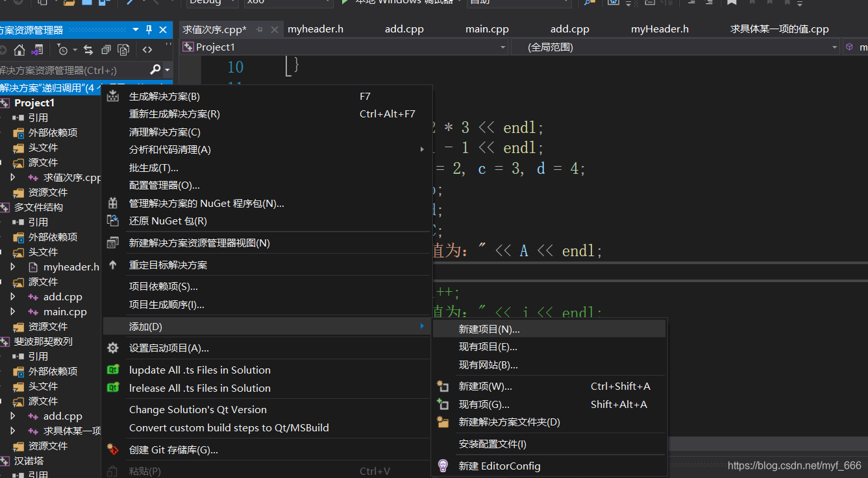The height and width of the screenshot is (478, 868).
Task: Open 分析和代码清理(A) submenu arrow
Action: [422, 149]
